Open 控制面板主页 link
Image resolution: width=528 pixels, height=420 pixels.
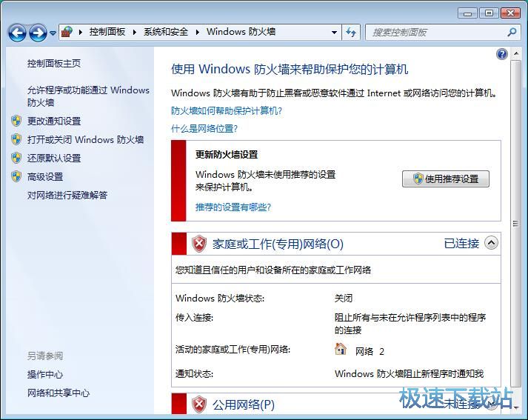[54, 63]
